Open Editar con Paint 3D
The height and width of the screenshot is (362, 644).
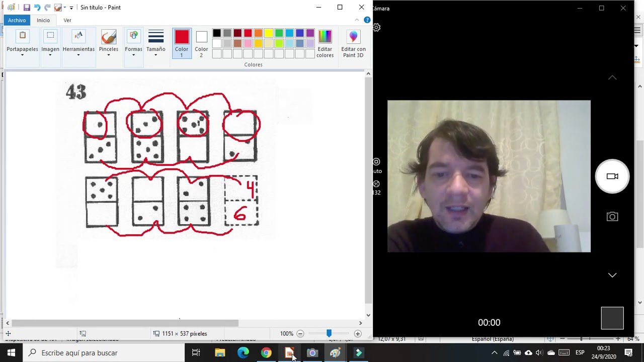[x=353, y=44]
